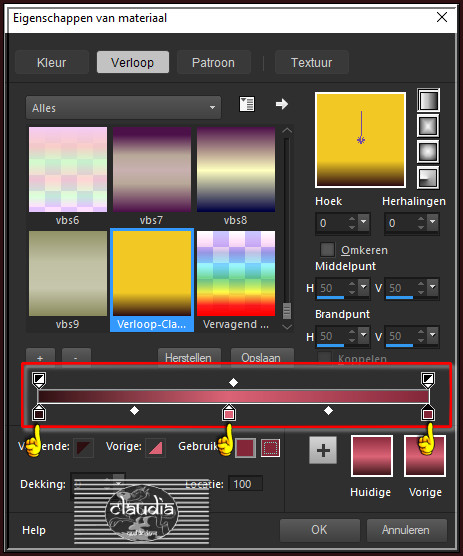Click the gradient editing bar
Viewport: 463px width, 556px height.
233,396
